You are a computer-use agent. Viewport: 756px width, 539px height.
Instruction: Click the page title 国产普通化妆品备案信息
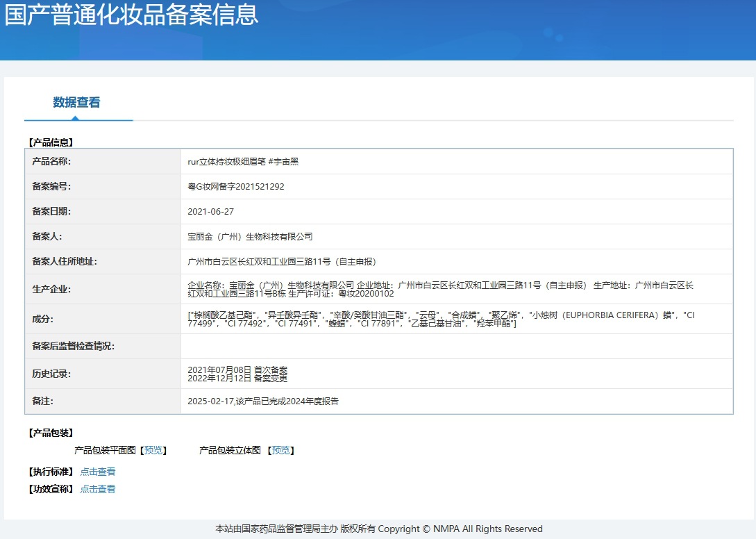point(132,14)
